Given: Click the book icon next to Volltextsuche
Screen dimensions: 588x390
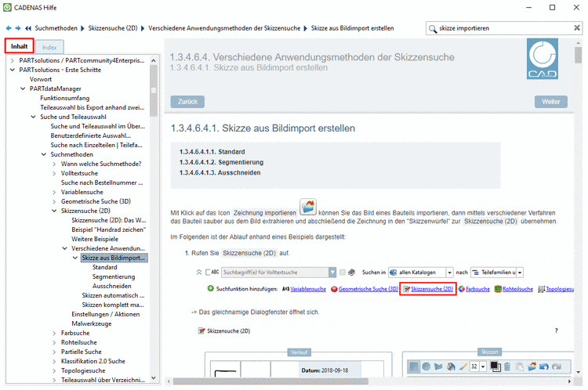Looking at the screenshot, I should tap(351, 273).
